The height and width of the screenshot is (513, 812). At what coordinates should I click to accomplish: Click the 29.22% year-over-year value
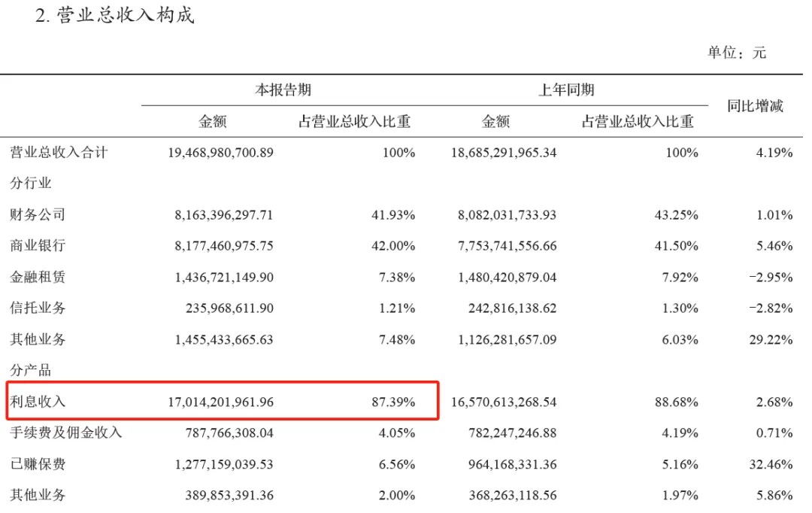point(771,339)
